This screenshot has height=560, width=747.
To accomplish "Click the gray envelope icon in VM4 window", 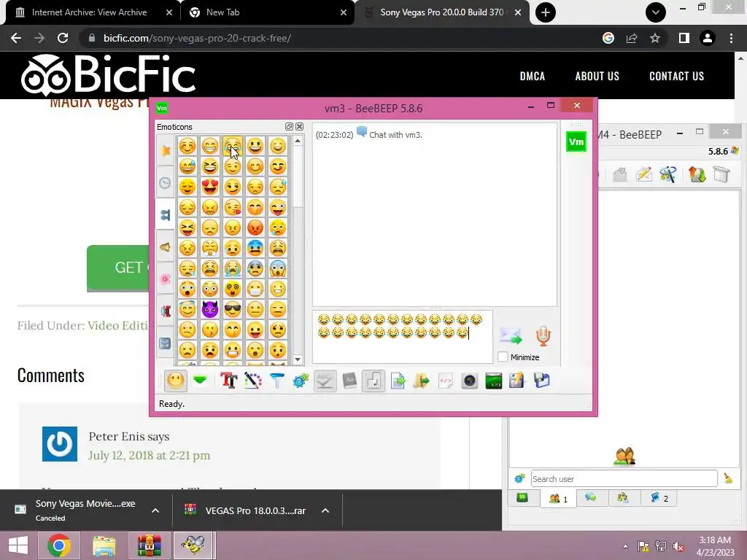I will pyautogui.click(x=620, y=174).
